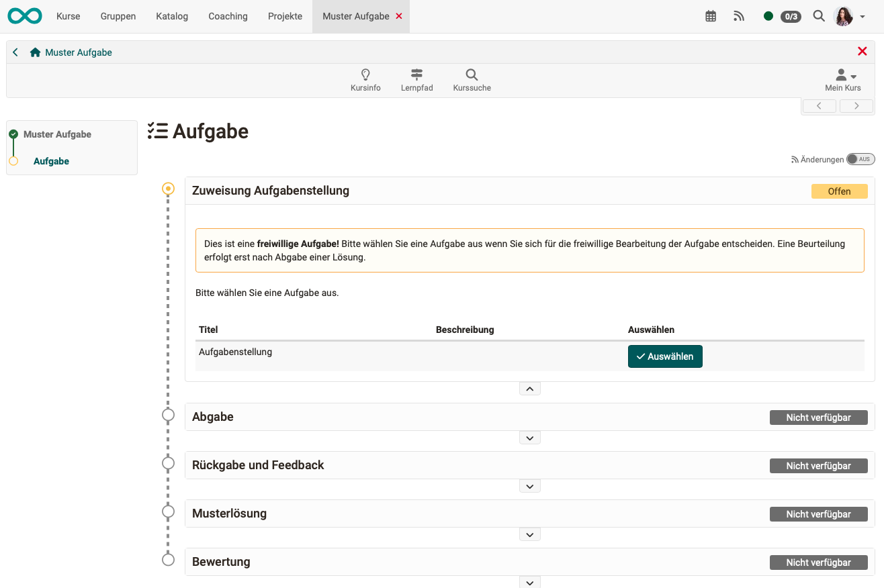Click the green online status indicator
Viewport: 884px width, 588px height.
(x=768, y=15)
